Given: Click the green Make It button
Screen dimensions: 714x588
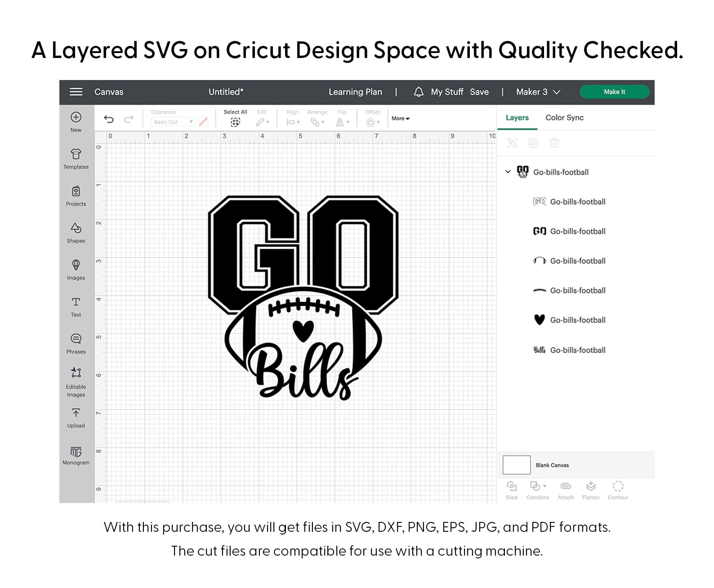Looking at the screenshot, I should [614, 92].
